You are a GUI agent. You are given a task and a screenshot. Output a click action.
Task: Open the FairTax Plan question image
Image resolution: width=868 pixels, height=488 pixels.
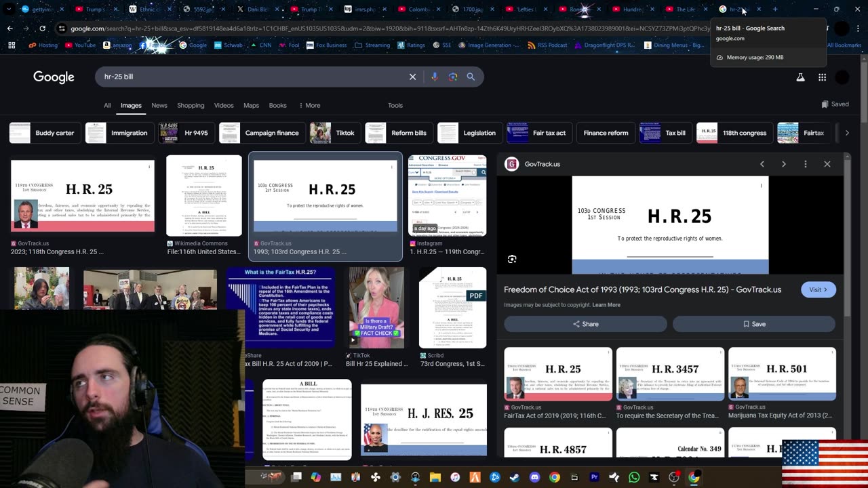tap(281, 308)
